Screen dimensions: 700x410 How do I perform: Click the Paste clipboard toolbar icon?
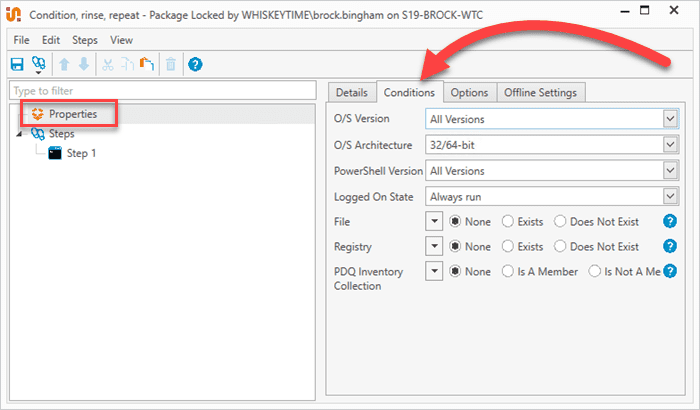tap(147, 64)
